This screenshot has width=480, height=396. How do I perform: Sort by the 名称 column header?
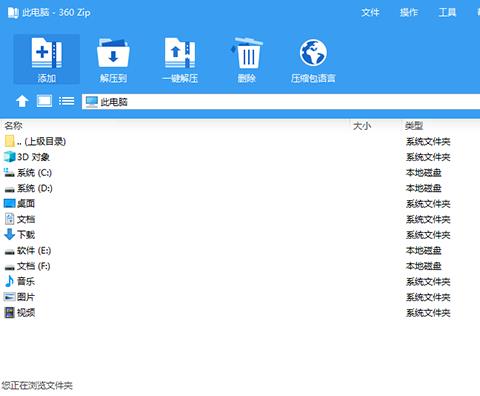coord(13,126)
